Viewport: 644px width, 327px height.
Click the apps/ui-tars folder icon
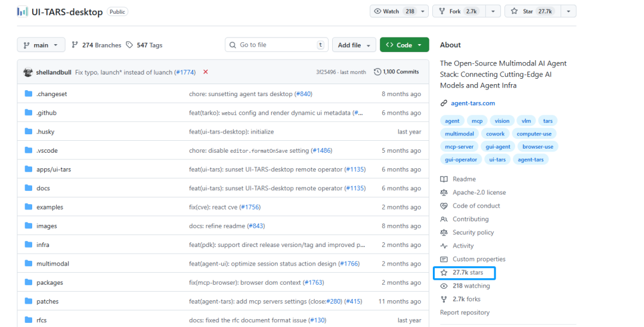coord(29,169)
